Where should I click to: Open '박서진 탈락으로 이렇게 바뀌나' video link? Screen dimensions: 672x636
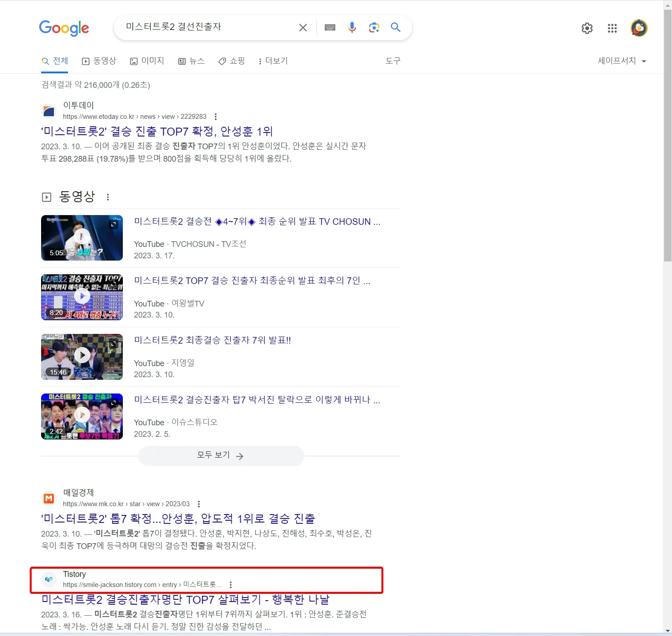pos(257,400)
